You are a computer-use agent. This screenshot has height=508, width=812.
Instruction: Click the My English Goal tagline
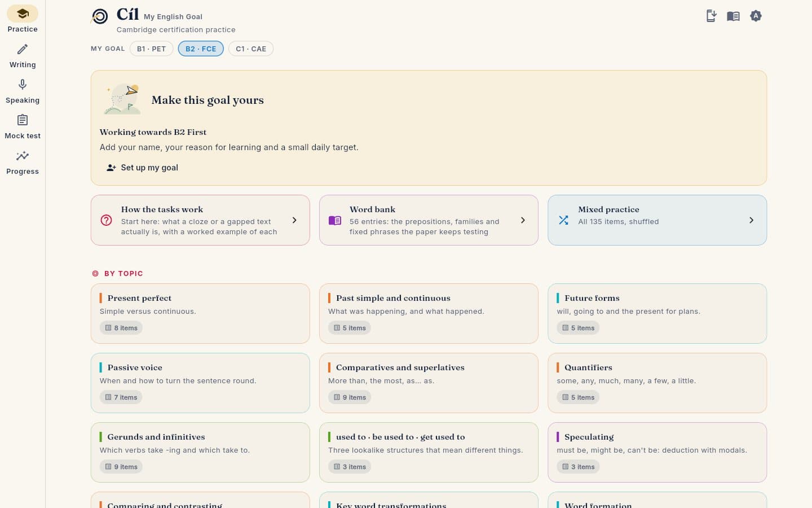[173, 17]
